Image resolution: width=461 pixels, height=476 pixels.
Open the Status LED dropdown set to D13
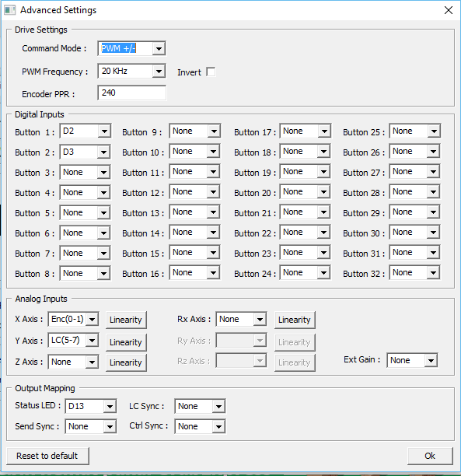click(x=91, y=406)
